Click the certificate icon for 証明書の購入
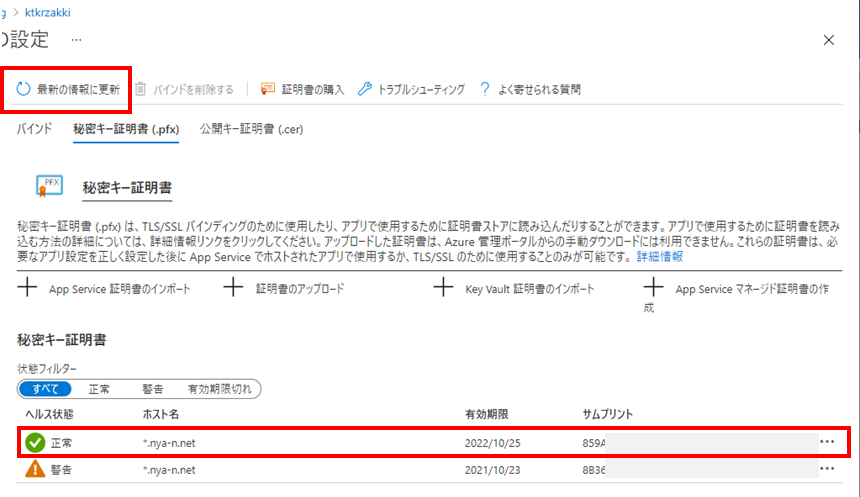 point(268,88)
